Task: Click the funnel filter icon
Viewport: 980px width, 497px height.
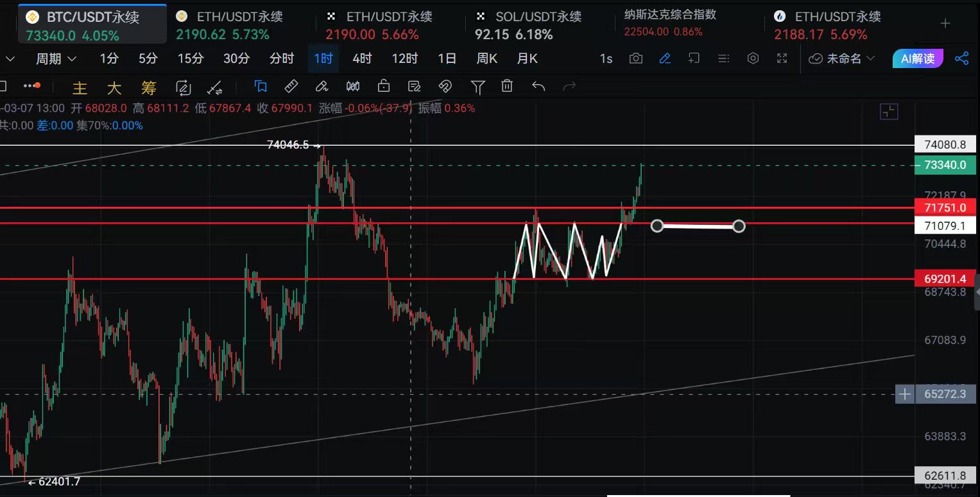Action: 477,86
